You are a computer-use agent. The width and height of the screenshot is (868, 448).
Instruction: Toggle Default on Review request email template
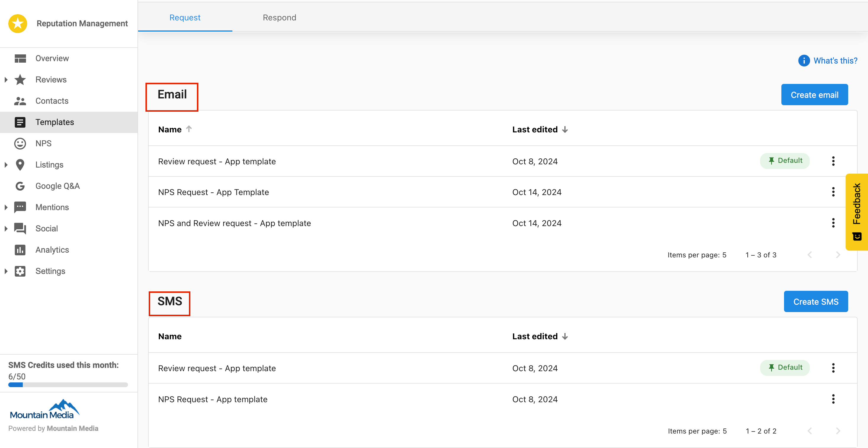pos(785,161)
